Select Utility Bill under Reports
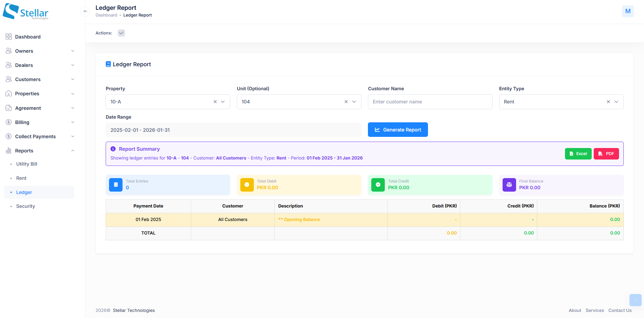The height and width of the screenshot is (318, 644). 26,164
